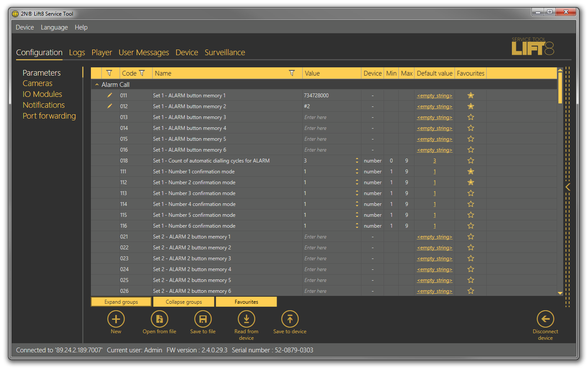588x368 pixels.
Task: Click the Open from file icon
Action: [x=159, y=319]
